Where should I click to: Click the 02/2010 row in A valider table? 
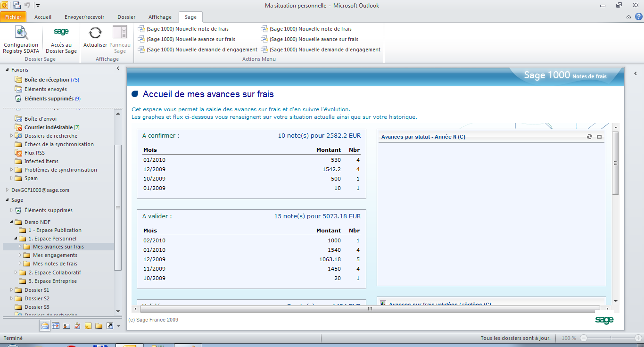click(251, 240)
